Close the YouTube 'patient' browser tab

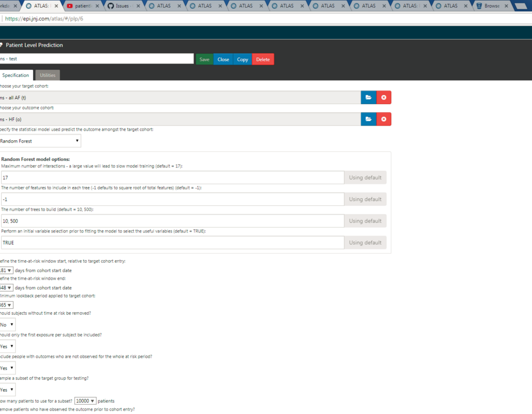[98, 6]
